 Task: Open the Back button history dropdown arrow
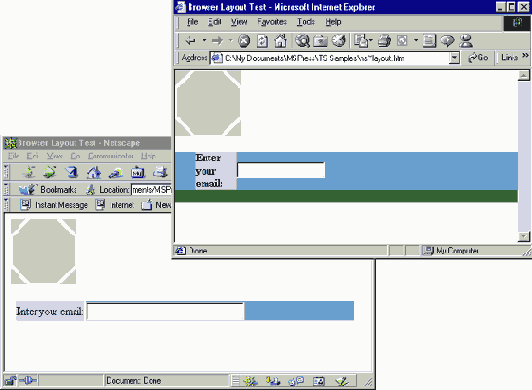(x=204, y=40)
